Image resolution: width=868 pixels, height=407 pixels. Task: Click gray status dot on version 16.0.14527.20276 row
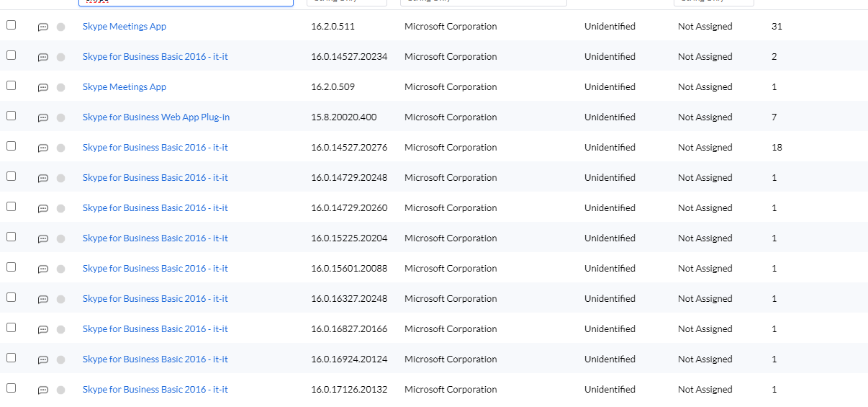[60, 148]
